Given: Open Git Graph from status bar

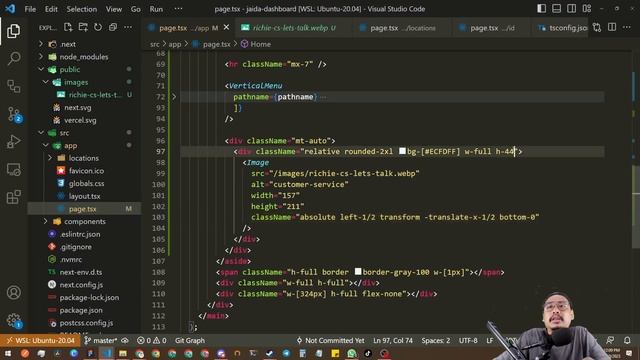Looking at the screenshot, I should click(189, 340).
